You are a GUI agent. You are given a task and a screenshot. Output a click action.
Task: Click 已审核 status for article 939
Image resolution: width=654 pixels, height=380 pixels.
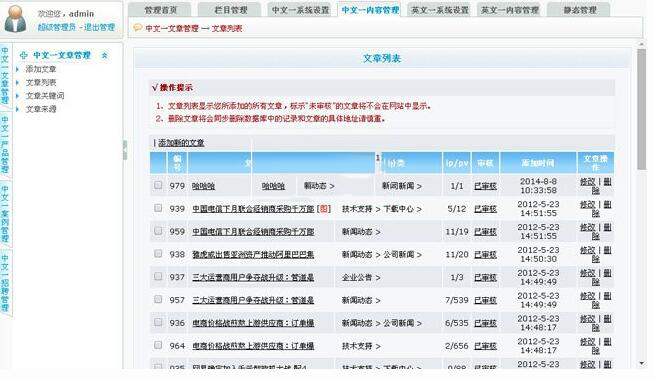485,209
